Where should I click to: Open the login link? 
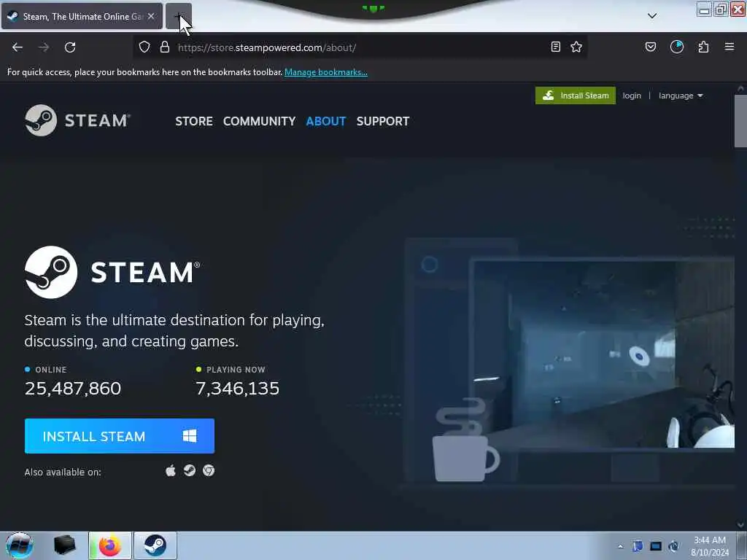pos(632,96)
